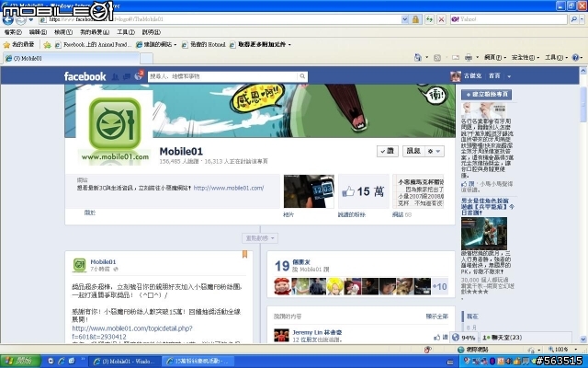Open the Favorites star button
The image size is (588, 368).
tap(18, 45)
